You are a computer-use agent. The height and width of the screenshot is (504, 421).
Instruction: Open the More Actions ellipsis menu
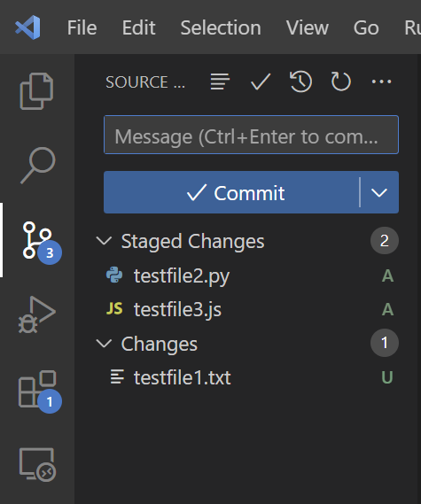coord(381,81)
